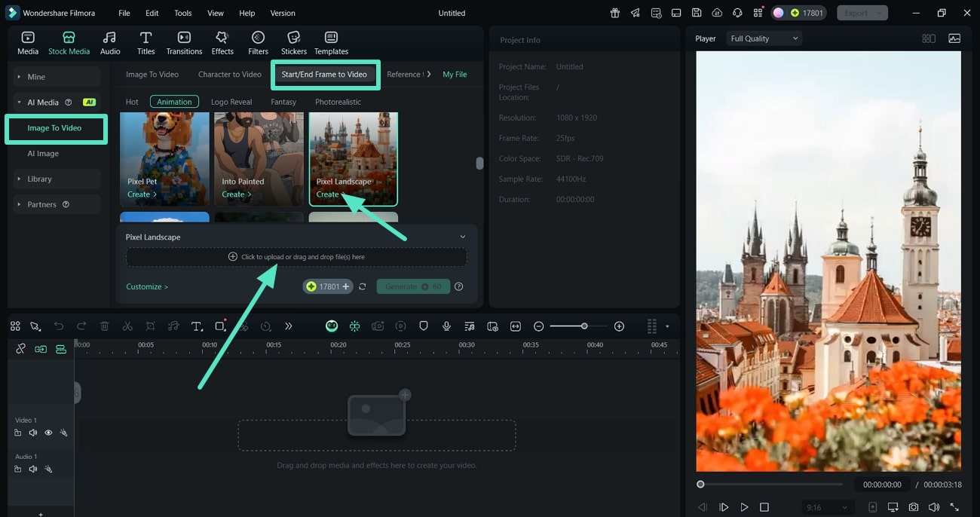980x517 pixels.
Task: Open the Effects tab
Action: point(222,43)
